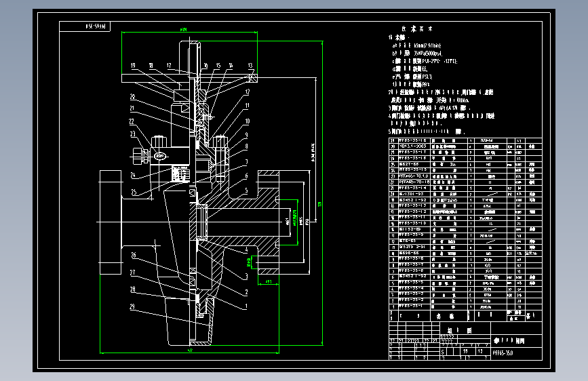Click callout number 14 on the valve drawing
The height and width of the screenshot is (381, 588).
click(x=231, y=65)
